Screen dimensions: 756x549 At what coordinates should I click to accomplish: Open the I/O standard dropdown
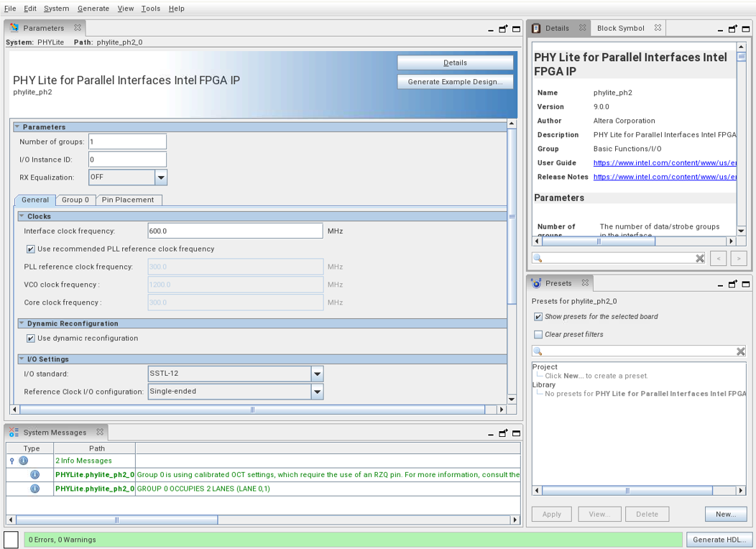point(317,374)
